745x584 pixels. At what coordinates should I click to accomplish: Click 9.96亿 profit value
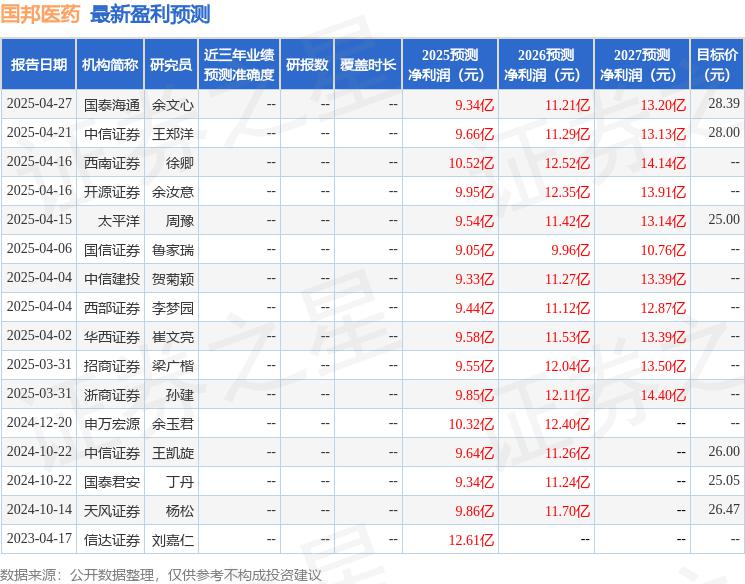pyautogui.click(x=570, y=249)
